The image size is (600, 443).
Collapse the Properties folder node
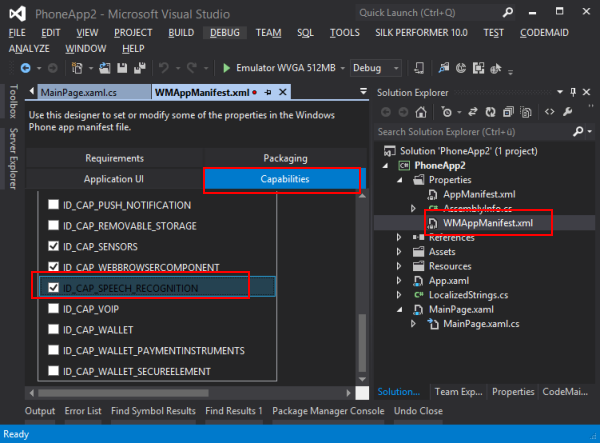[400, 180]
